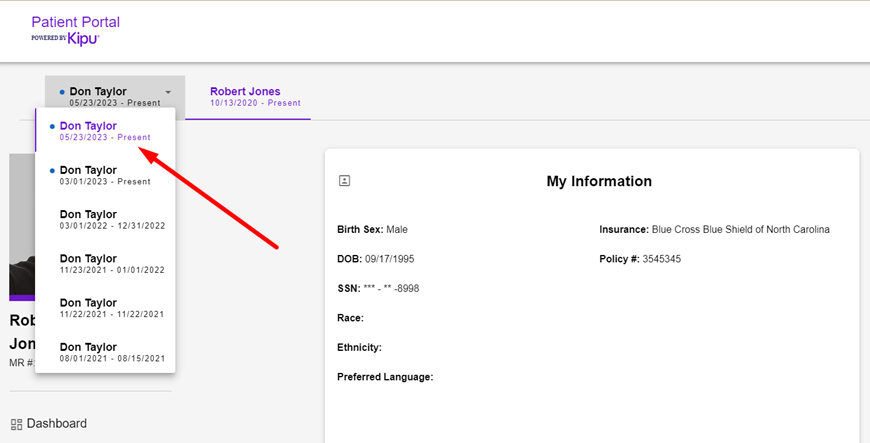Open the Dashboard link in sidebar
This screenshot has width=870, height=443.
(56, 424)
